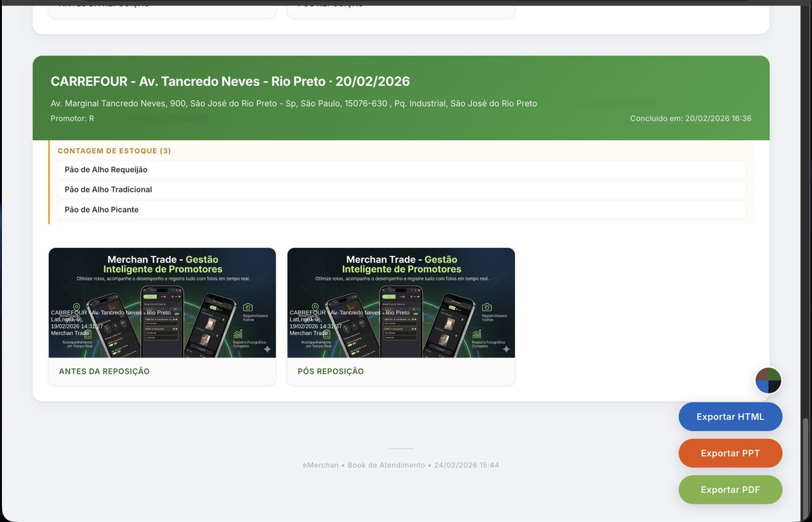This screenshot has height=522, width=812.
Task: Click the CARREFOUR Av. Tancredo Neves store title
Action: (x=230, y=81)
